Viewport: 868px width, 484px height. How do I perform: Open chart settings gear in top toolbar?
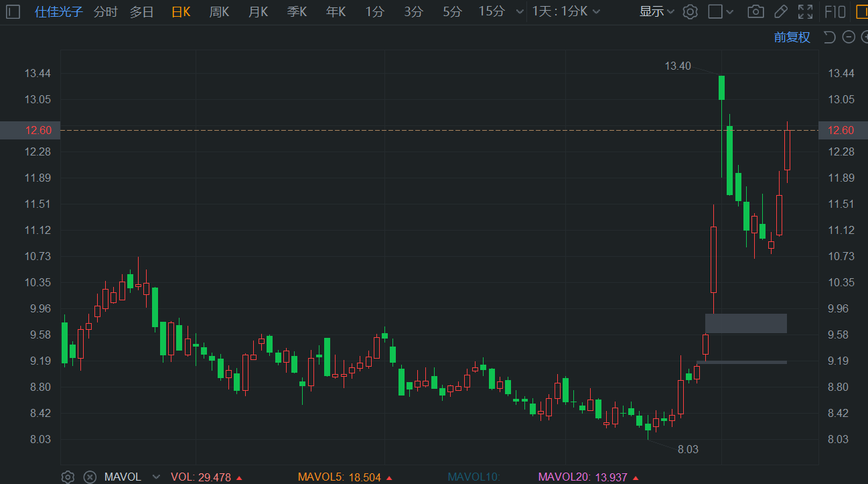691,11
